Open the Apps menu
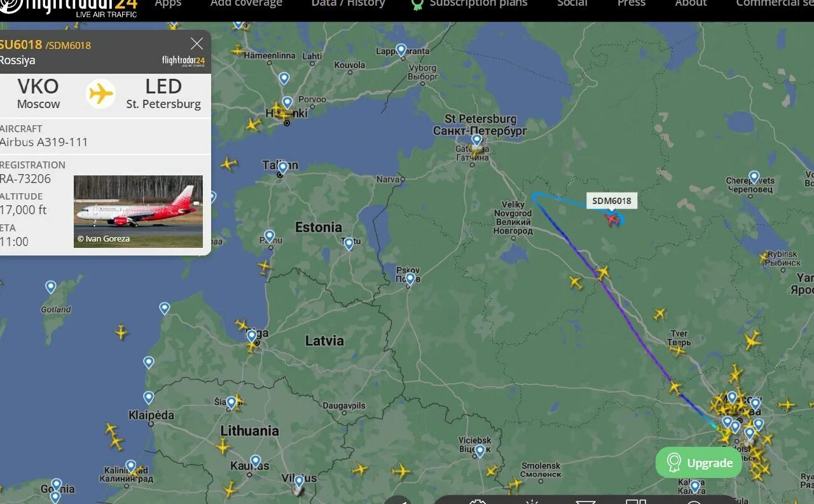Viewport: 814px width, 504px height. pyautogui.click(x=168, y=3)
